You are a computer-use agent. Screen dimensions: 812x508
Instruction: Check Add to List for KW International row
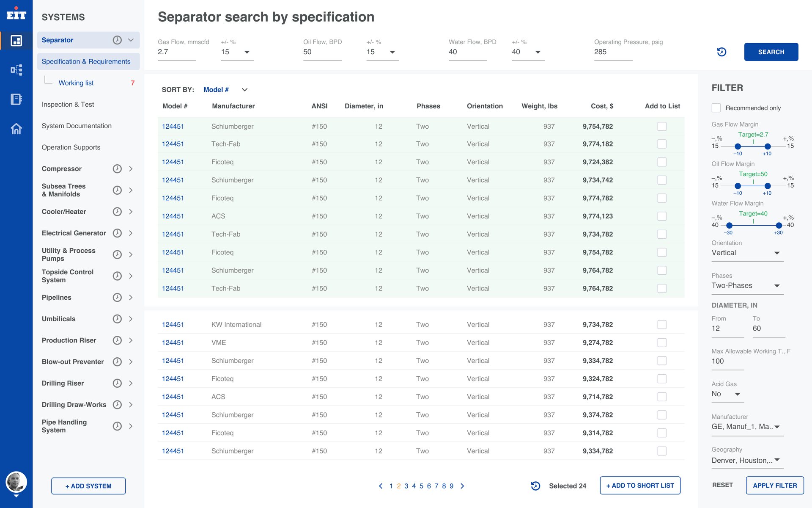(662, 325)
